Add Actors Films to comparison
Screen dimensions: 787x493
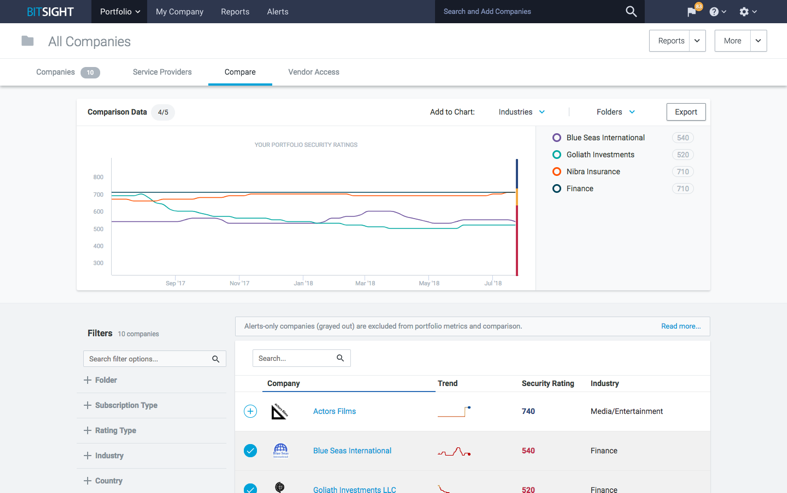point(250,411)
